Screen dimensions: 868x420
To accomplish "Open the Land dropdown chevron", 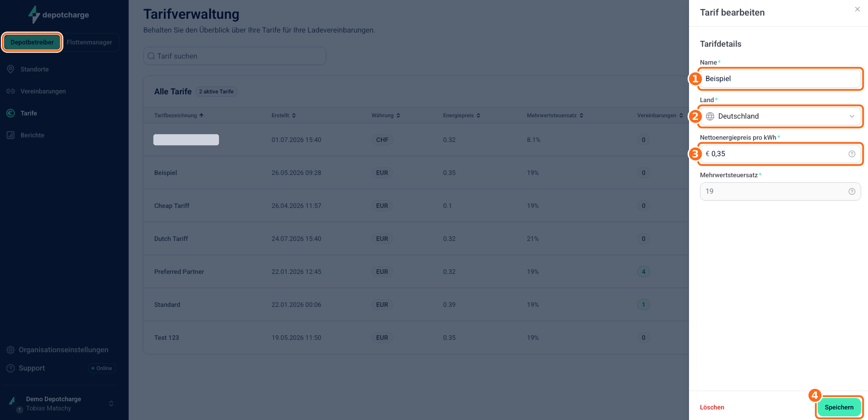I will tap(852, 116).
